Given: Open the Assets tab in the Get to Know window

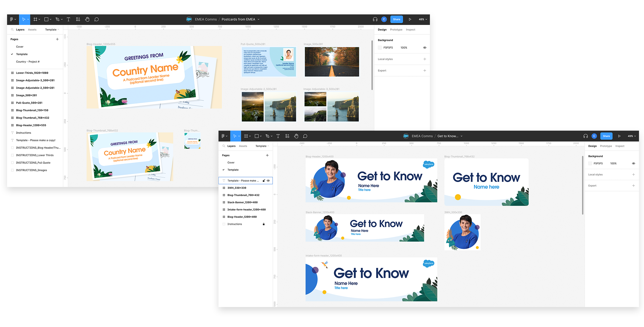Looking at the screenshot, I should click(x=243, y=146).
